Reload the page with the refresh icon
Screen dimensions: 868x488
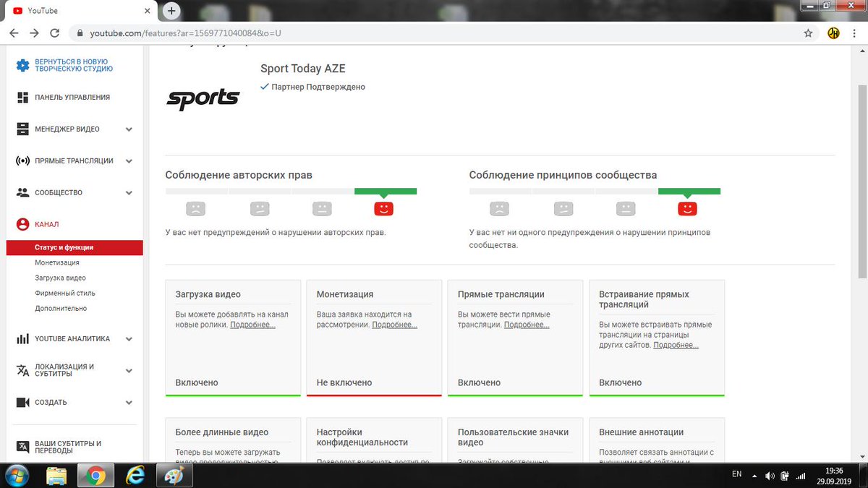click(x=54, y=33)
